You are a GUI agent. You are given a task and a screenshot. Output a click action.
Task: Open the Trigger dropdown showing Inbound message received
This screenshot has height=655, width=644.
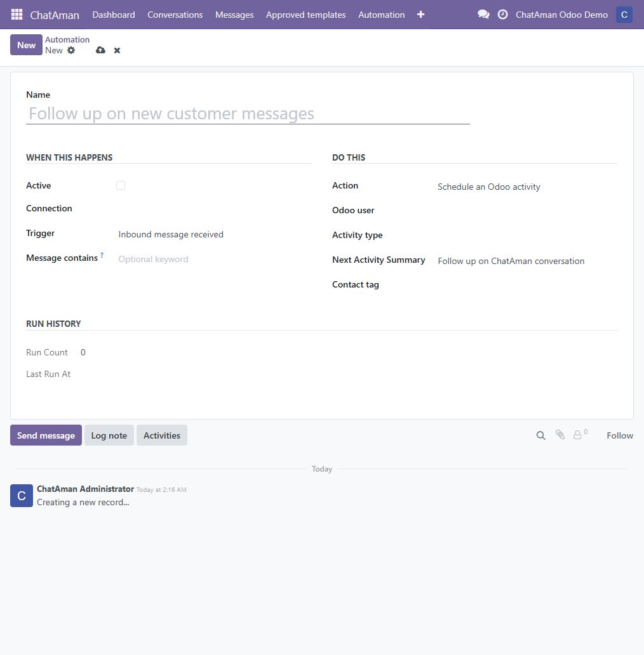pyautogui.click(x=215, y=234)
